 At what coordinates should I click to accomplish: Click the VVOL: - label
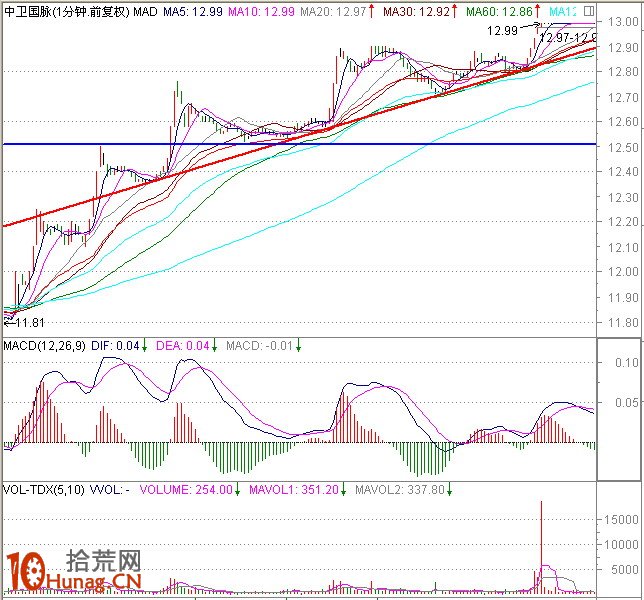tap(110, 490)
